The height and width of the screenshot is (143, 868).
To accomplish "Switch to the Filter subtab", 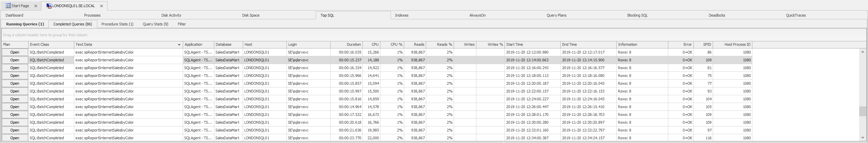I will coord(182,24).
